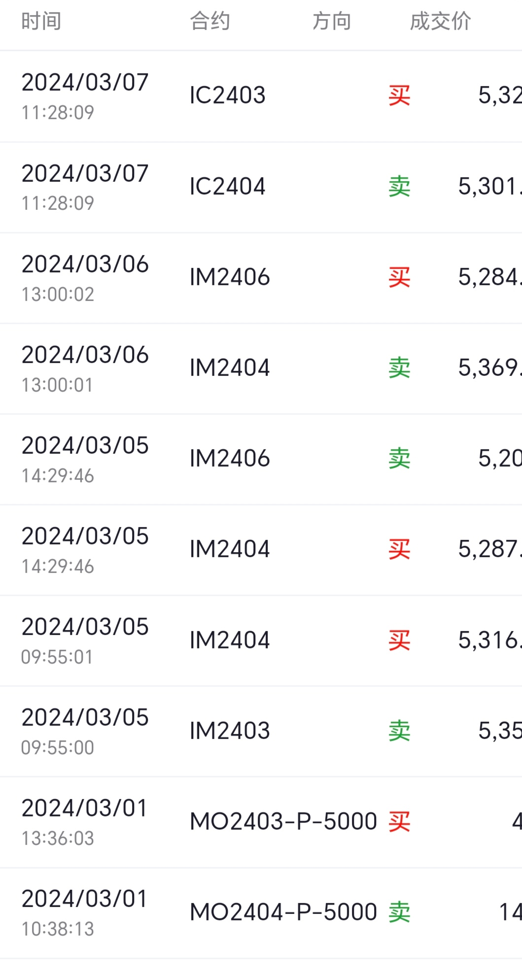522x980 pixels.
Task: Sort by the 方向 column header
Action: [x=332, y=22]
